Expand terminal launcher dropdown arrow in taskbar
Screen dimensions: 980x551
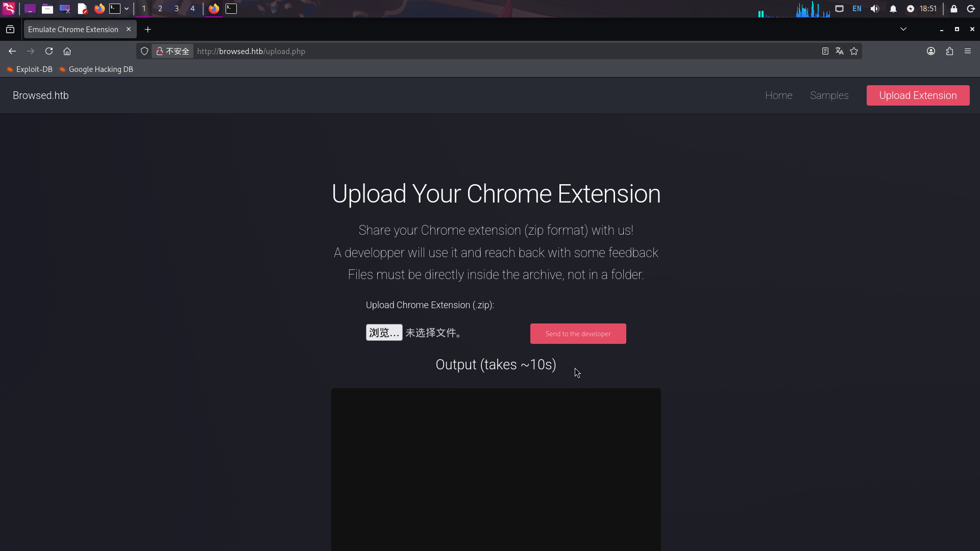tap(127, 9)
